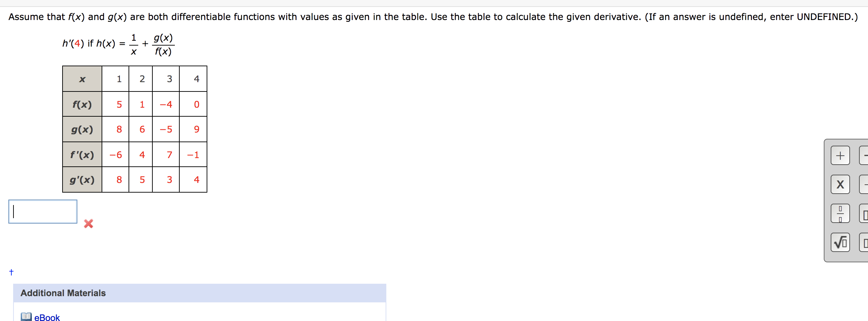This screenshot has width=868, height=321.
Task: Open the eBook link
Action: [x=46, y=318]
